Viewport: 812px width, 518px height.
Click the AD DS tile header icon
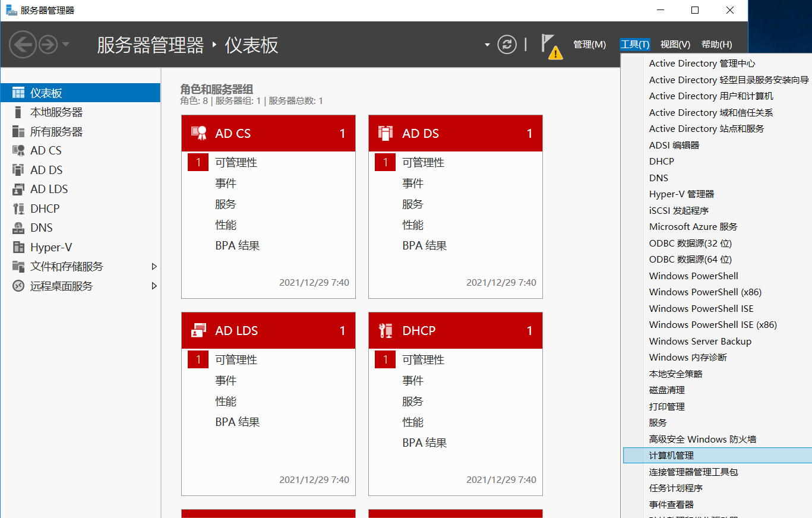tap(386, 133)
